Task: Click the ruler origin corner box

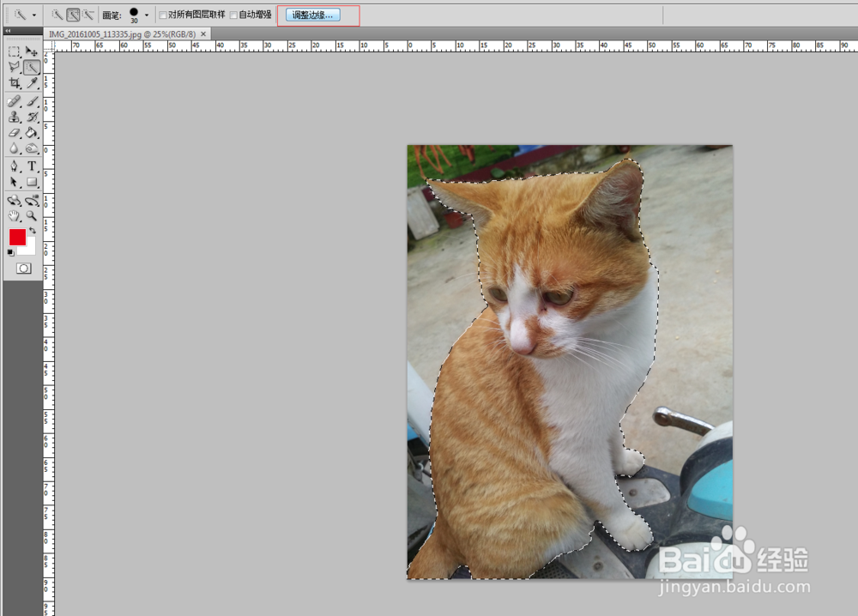Action: 49,45
